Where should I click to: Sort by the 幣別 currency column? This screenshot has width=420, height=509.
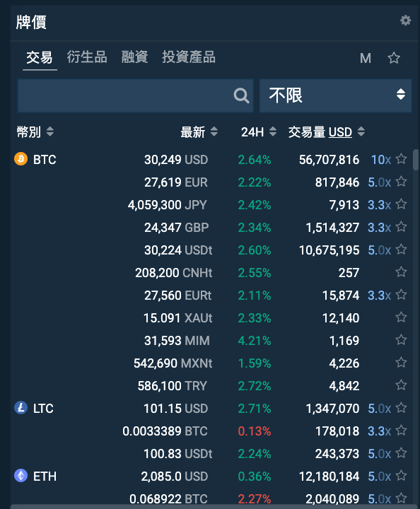click(35, 132)
